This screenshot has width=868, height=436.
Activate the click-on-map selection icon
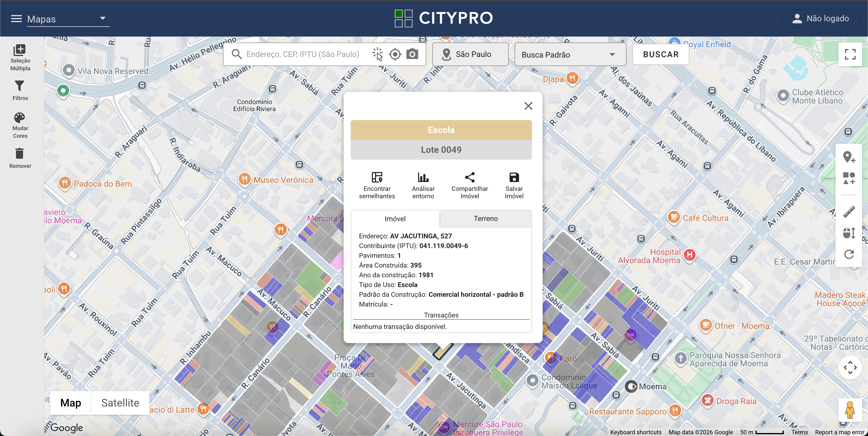[378, 54]
